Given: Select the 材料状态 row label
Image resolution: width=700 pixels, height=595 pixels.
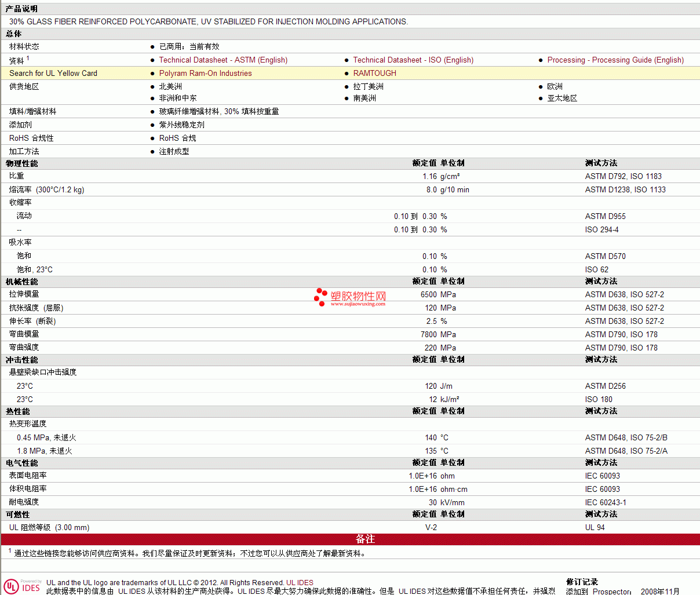Looking at the screenshot, I should (x=24, y=46).
